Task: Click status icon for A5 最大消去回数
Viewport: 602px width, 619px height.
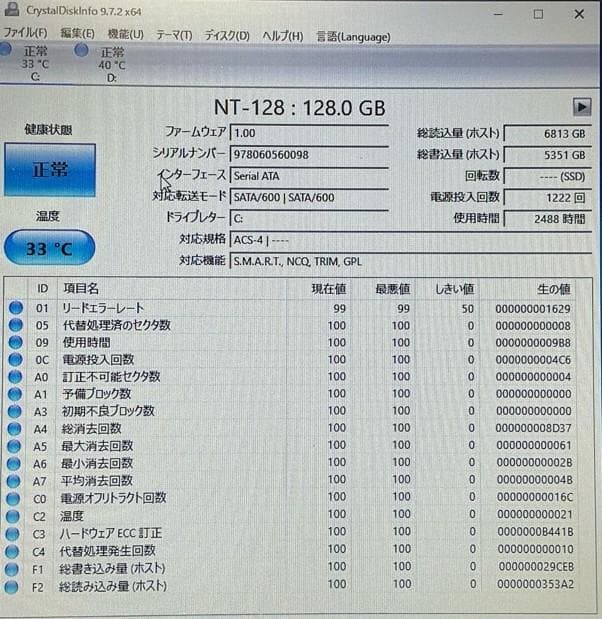Action: click(14, 446)
